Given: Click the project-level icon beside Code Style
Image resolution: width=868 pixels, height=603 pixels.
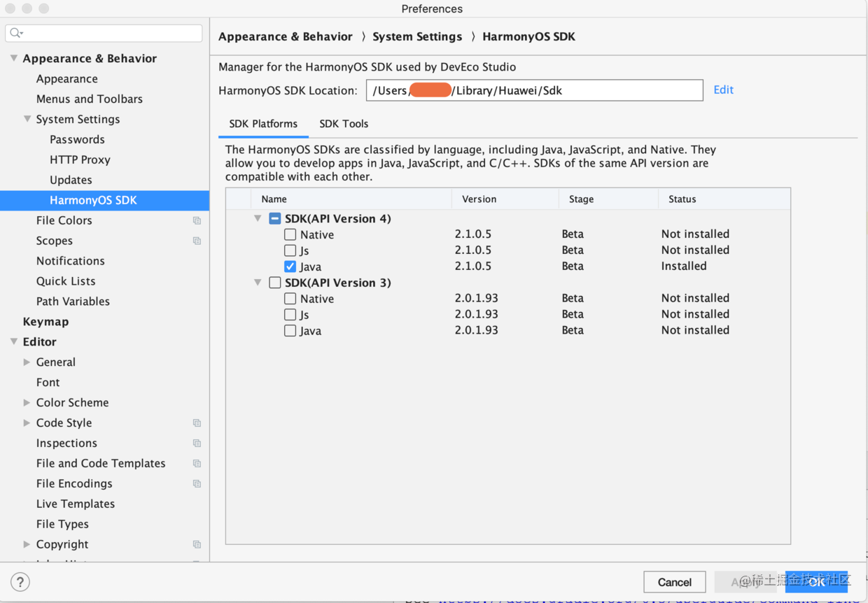Looking at the screenshot, I should pyautogui.click(x=197, y=423).
